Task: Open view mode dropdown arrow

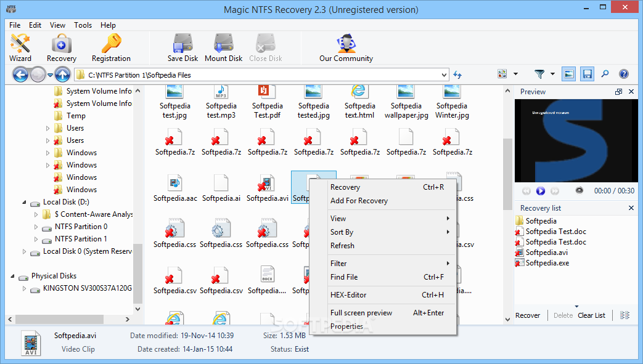Action: click(515, 74)
